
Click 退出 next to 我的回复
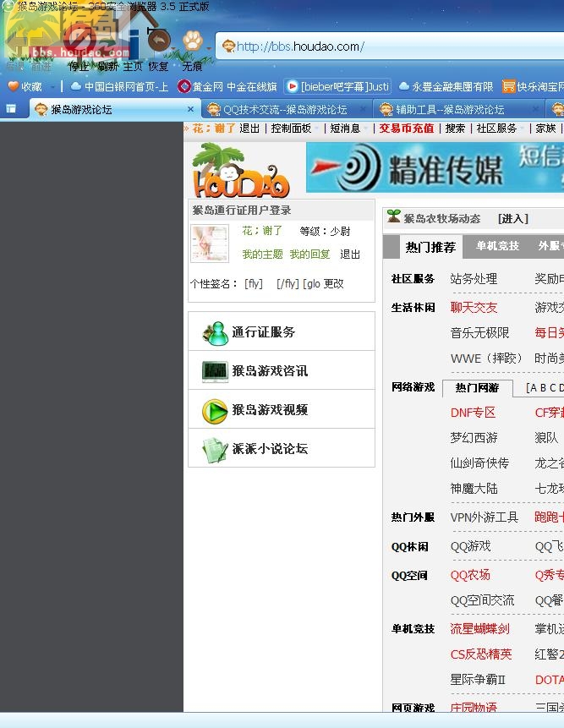point(350,255)
